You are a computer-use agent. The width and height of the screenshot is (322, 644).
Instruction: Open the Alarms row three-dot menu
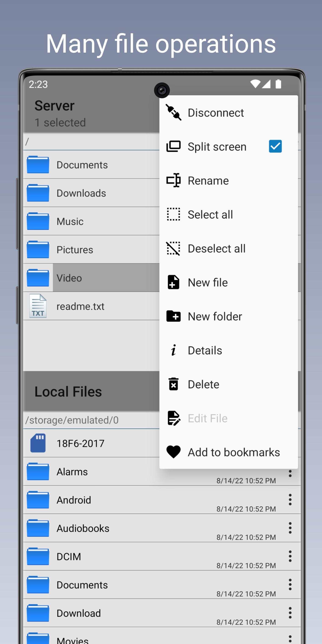[x=290, y=473]
